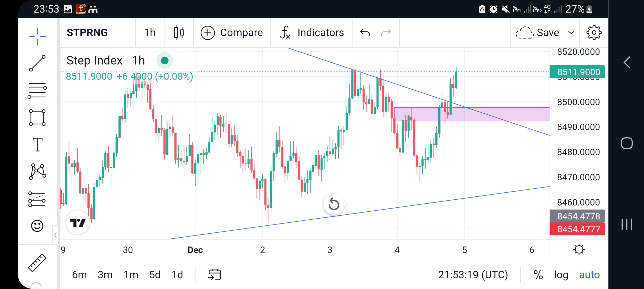Select the text annotation tool
This screenshot has height=289, width=644.
click(x=37, y=144)
